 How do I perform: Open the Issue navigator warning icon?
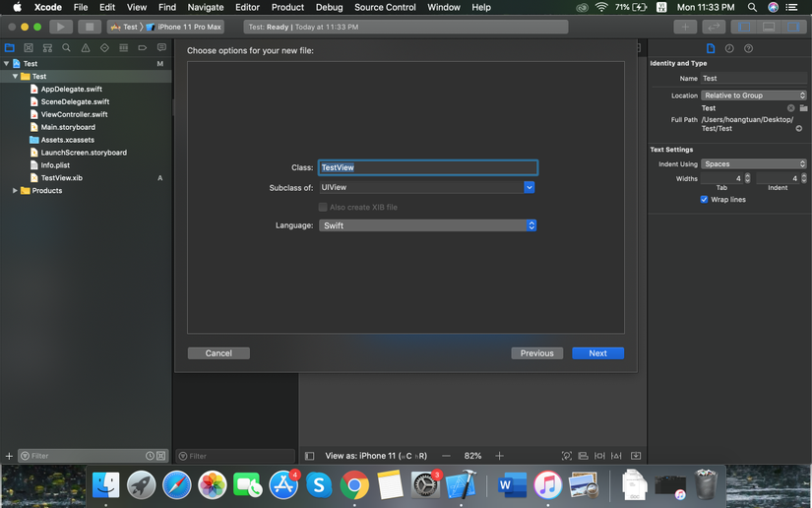[86, 47]
